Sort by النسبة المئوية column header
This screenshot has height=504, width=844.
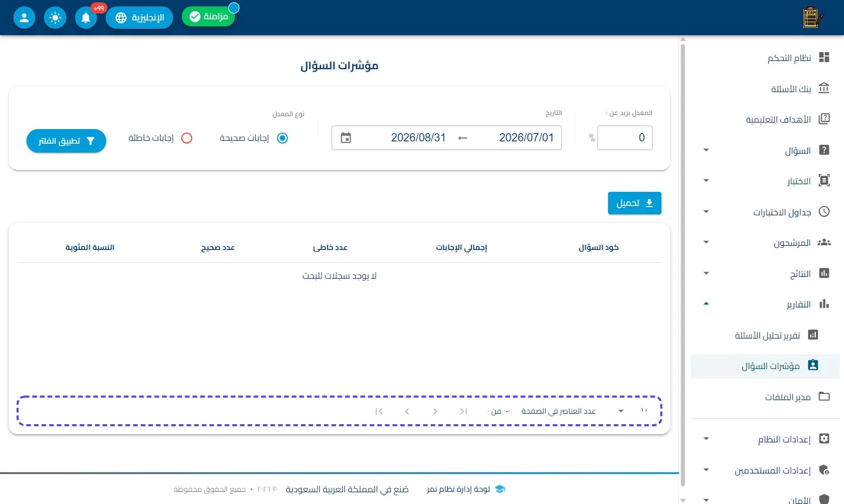pyautogui.click(x=90, y=248)
